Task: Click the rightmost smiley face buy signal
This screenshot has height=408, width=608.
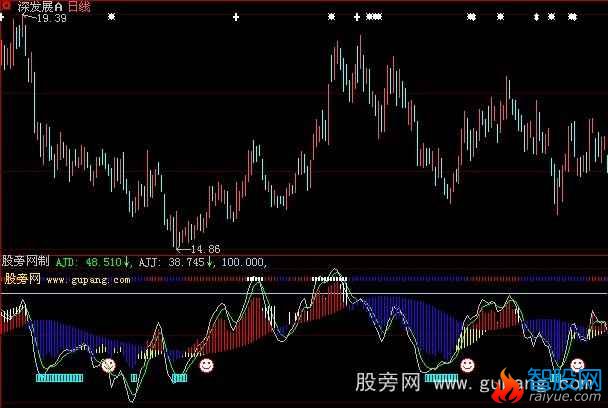Action: pyautogui.click(x=577, y=365)
